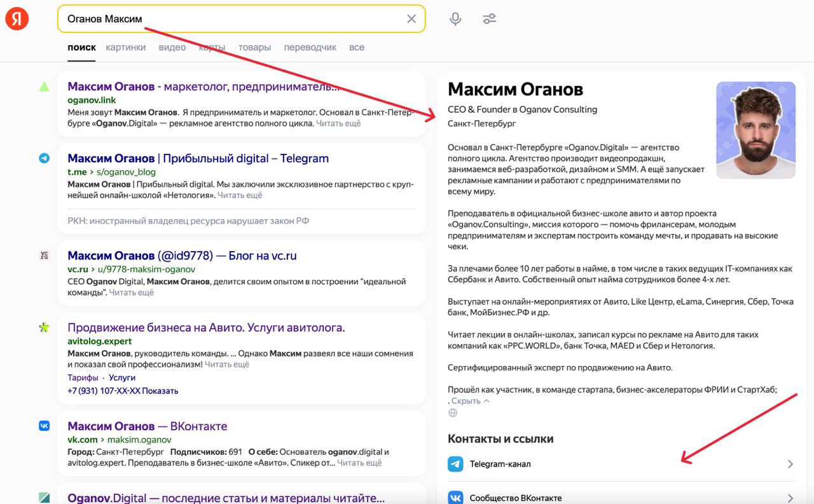Screen dimensions: 814x504
Task: Click the Telegram icon in Контакты и ссылки
Action: tap(455, 464)
